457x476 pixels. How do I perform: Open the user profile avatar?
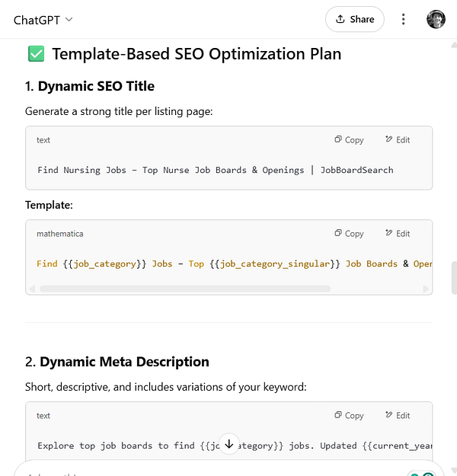(436, 20)
